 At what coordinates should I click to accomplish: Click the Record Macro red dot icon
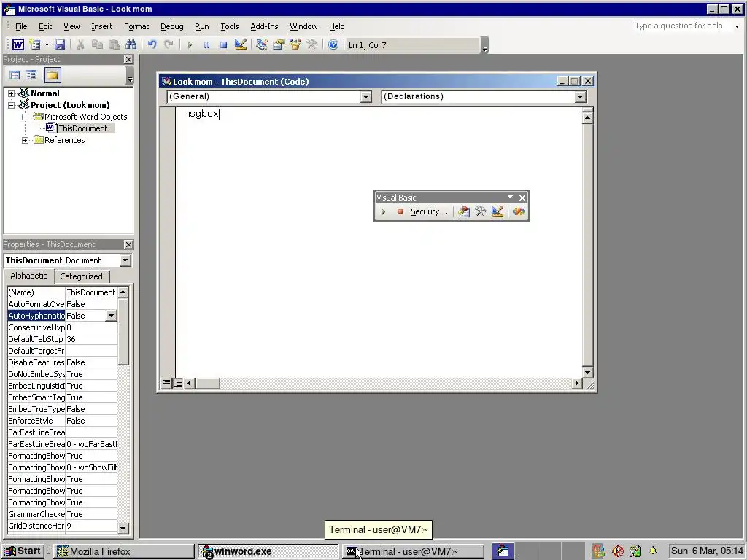[400, 211]
